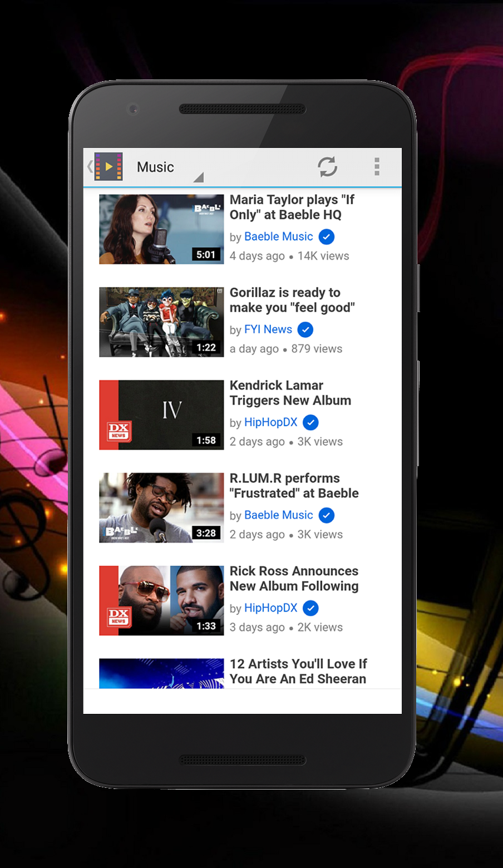Screen dimensions: 503x868
Task: Tap title 12 Artists You'll Love If
Action: tap(298, 671)
